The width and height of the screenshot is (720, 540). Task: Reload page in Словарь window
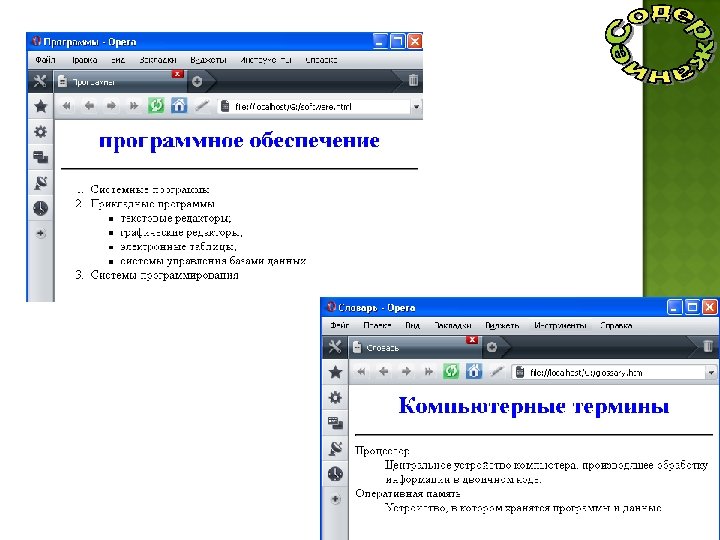tap(451, 371)
